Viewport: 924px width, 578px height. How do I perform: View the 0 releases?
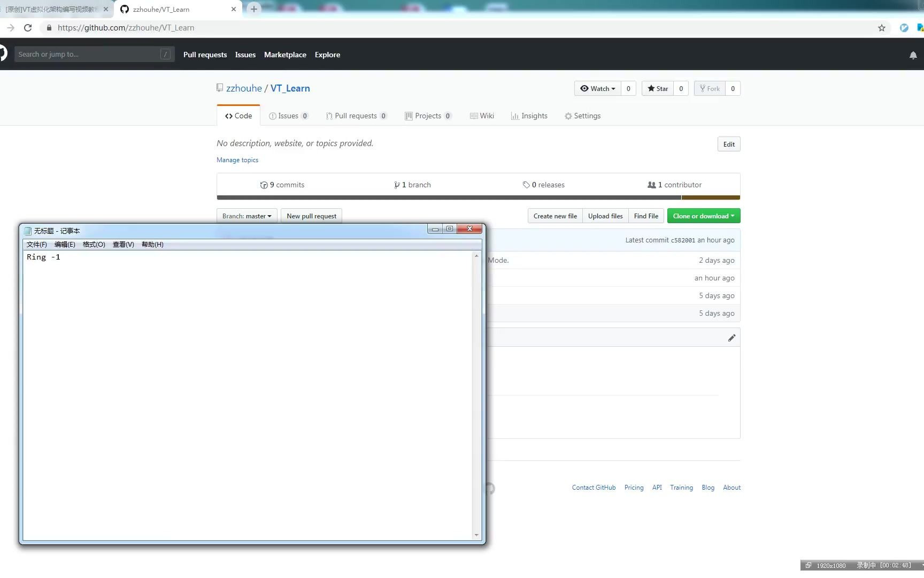[x=543, y=185]
